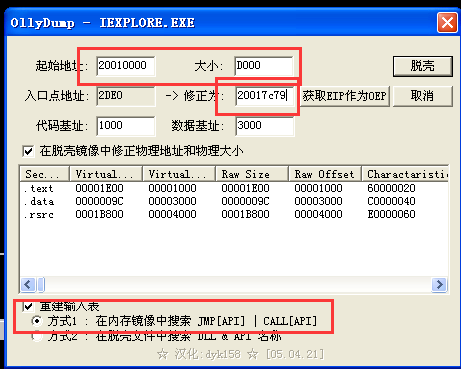Click the horizontal scrollbar thumb
Image resolution: width=461 pixels, height=369 pixels.
41,285
